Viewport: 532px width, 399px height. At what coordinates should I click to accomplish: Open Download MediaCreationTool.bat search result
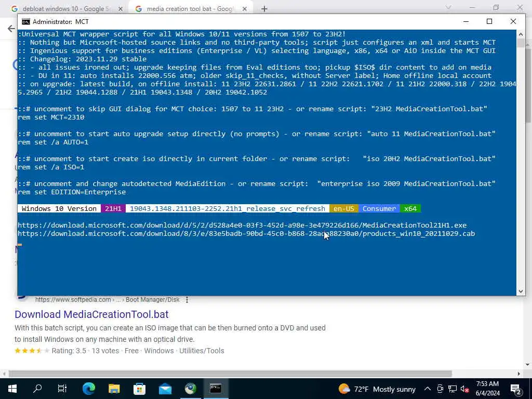coord(91,314)
